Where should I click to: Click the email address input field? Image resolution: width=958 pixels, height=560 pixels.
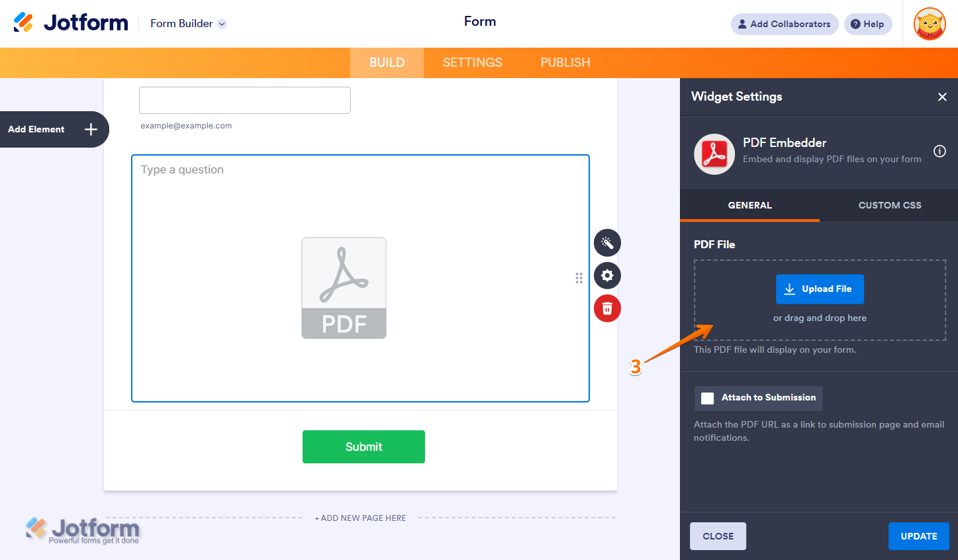[x=244, y=100]
